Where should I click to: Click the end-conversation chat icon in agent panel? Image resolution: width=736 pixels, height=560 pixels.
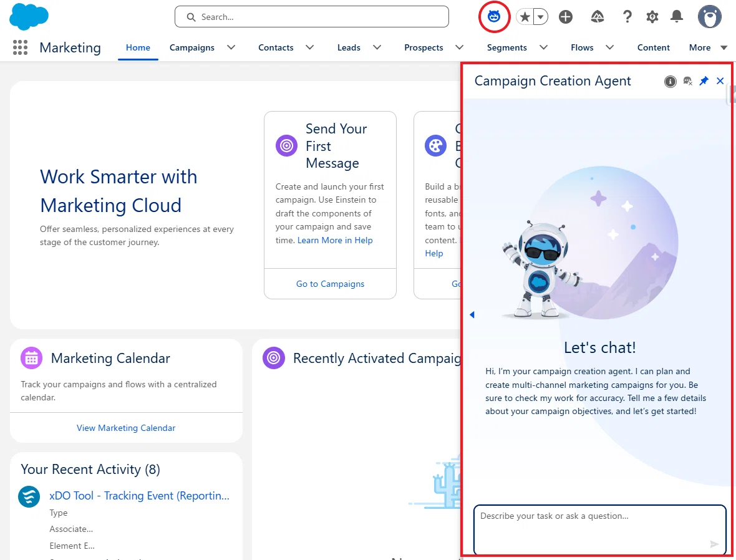coord(687,81)
